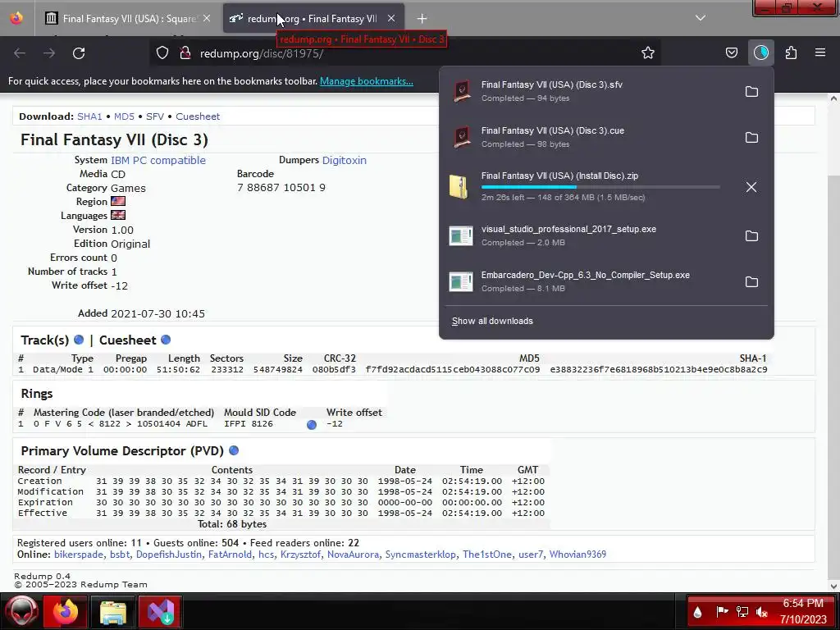This screenshot has width=840, height=630.
Task: Click Show all downloads
Action: pos(492,321)
